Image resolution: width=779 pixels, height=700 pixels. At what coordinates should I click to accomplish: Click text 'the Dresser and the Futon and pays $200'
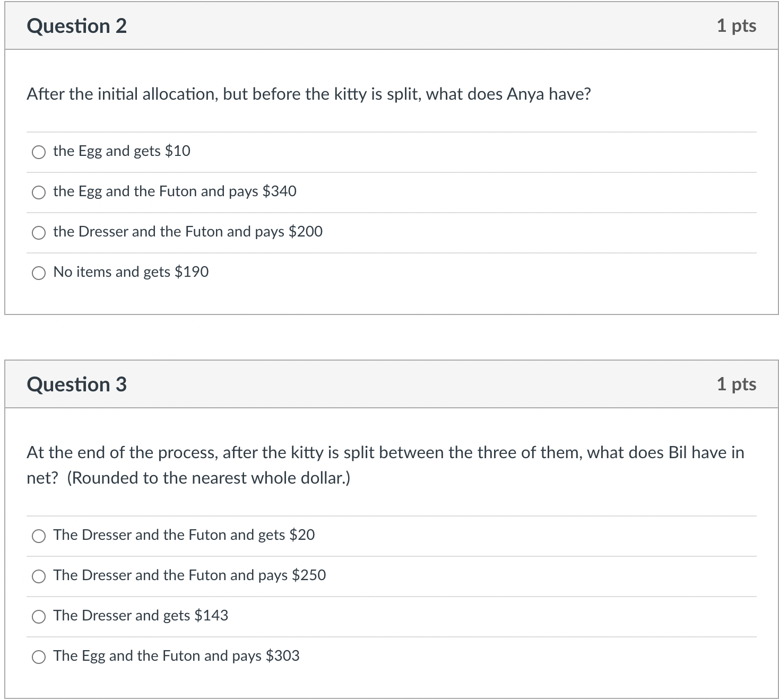pyautogui.click(x=188, y=232)
